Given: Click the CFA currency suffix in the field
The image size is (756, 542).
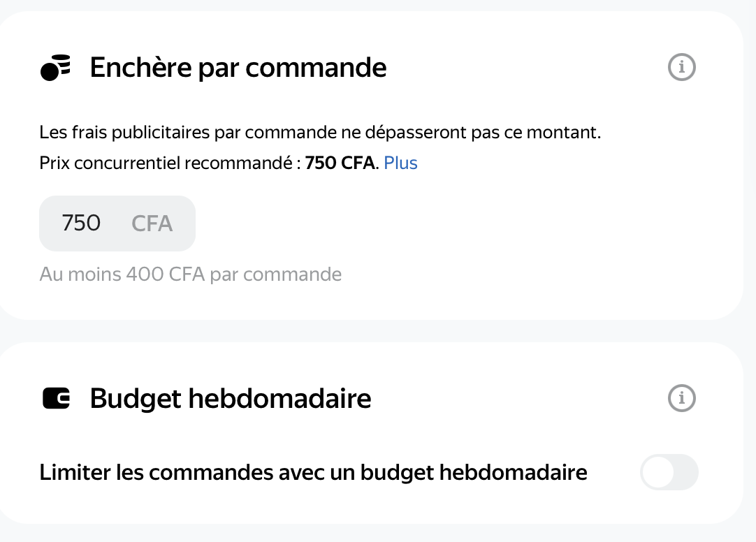Looking at the screenshot, I should tap(152, 224).
